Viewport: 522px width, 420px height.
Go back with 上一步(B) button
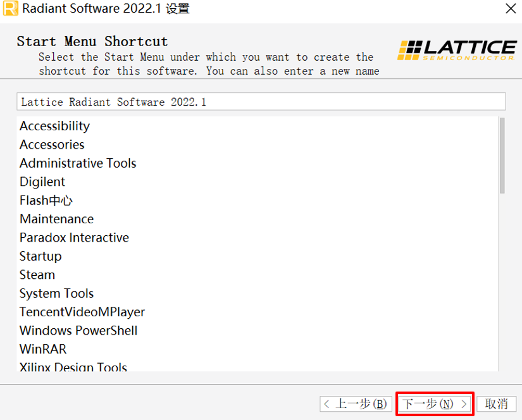[356, 404]
